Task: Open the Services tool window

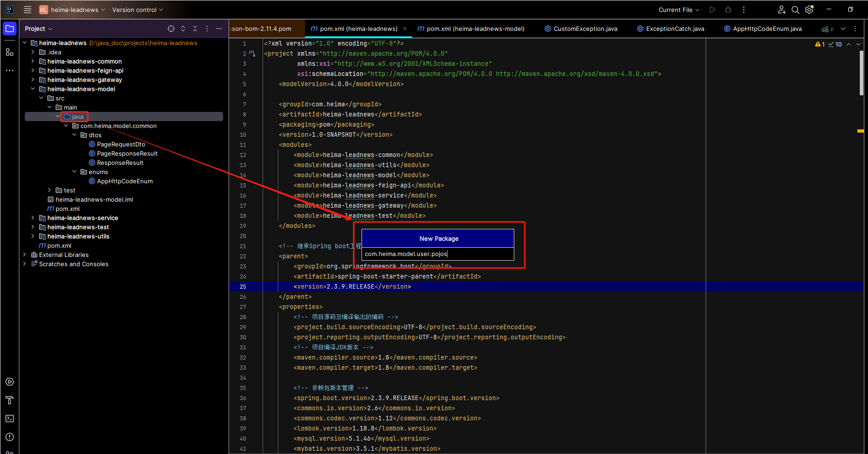Action: pyautogui.click(x=10, y=382)
